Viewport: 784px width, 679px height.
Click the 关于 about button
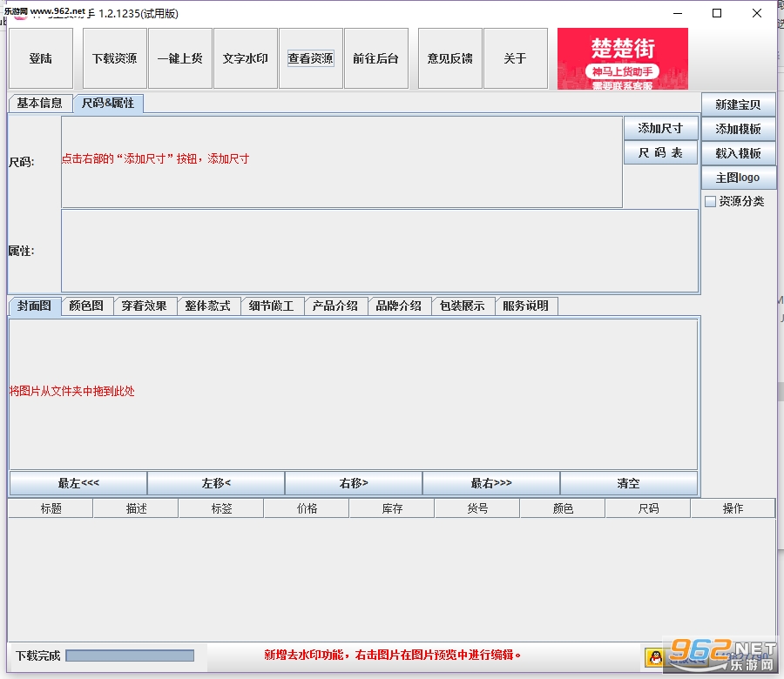[x=516, y=58]
